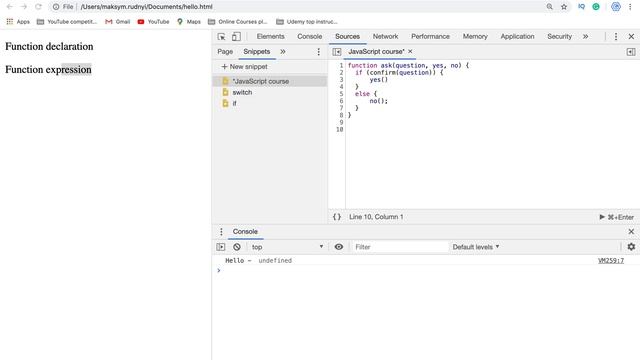Click the New snippet button
The width and height of the screenshot is (640, 360).
244,67
